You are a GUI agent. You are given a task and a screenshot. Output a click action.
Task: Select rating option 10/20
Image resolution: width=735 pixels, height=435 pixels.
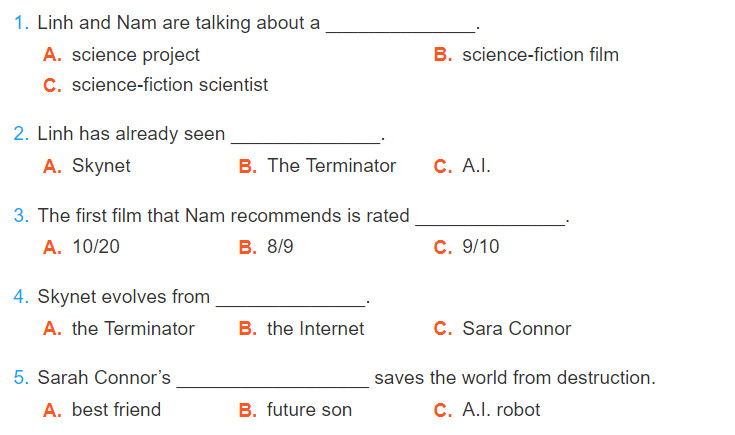[x=82, y=247]
